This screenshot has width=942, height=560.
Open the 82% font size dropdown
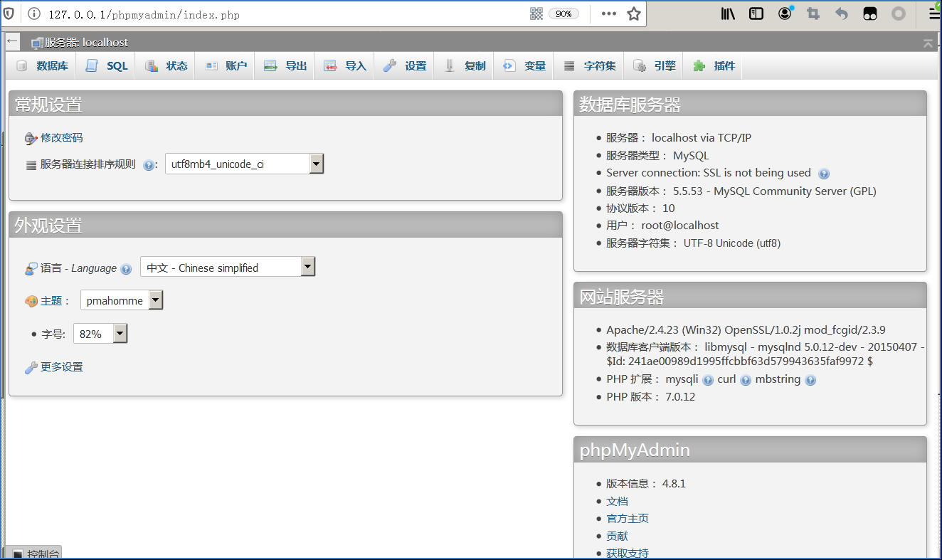point(100,334)
